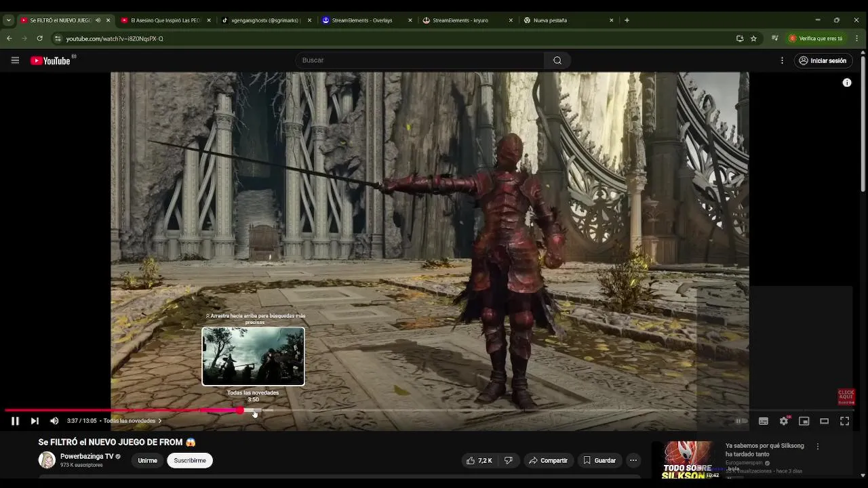Reload the current page
This screenshot has width=868, height=488.
click(40, 39)
